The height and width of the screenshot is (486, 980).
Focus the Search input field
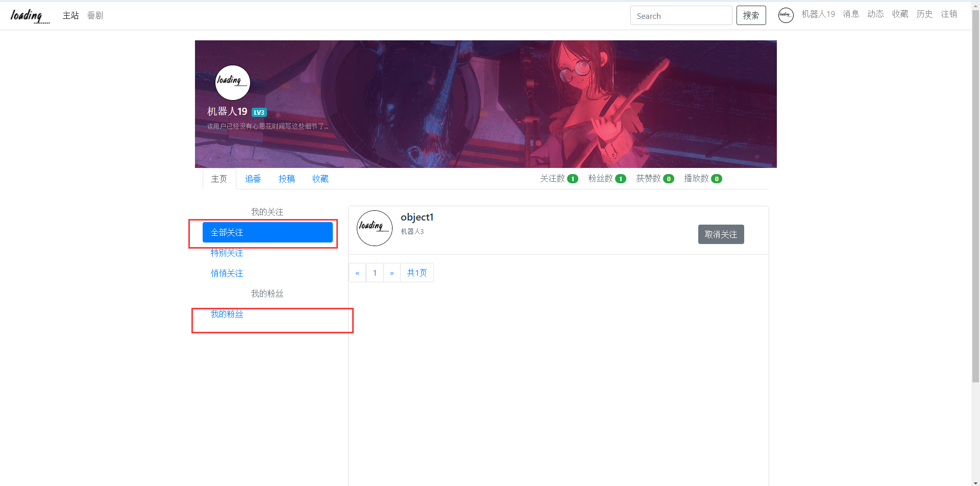point(681,16)
